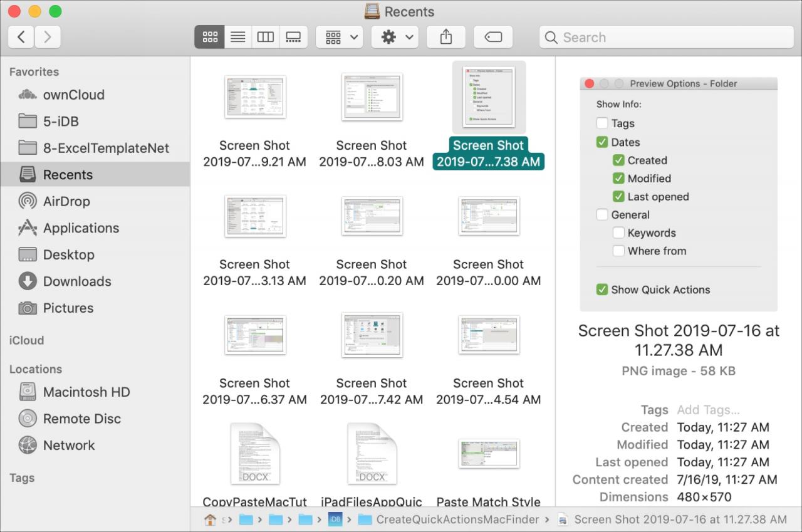
Task: Go back with the left arrow button
Action: click(21, 37)
